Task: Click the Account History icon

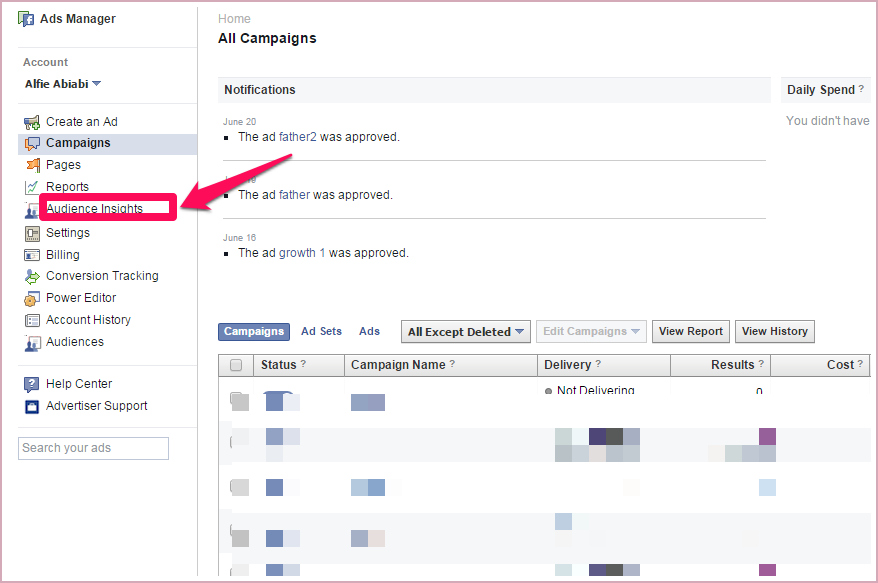Action: click(x=31, y=320)
